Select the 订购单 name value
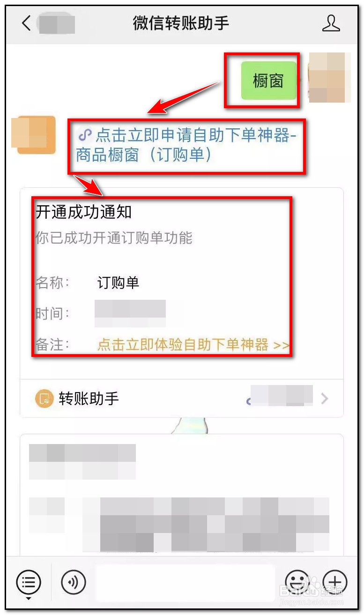The image size is (364, 615). pyautogui.click(x=118, y=282)
